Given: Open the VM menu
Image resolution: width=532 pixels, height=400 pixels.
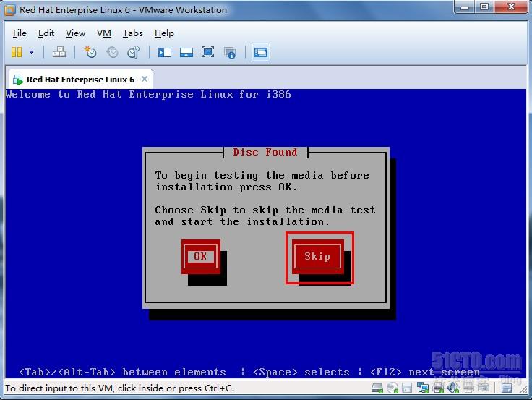Looking at the screenshot, I should [x=104, y=33].
